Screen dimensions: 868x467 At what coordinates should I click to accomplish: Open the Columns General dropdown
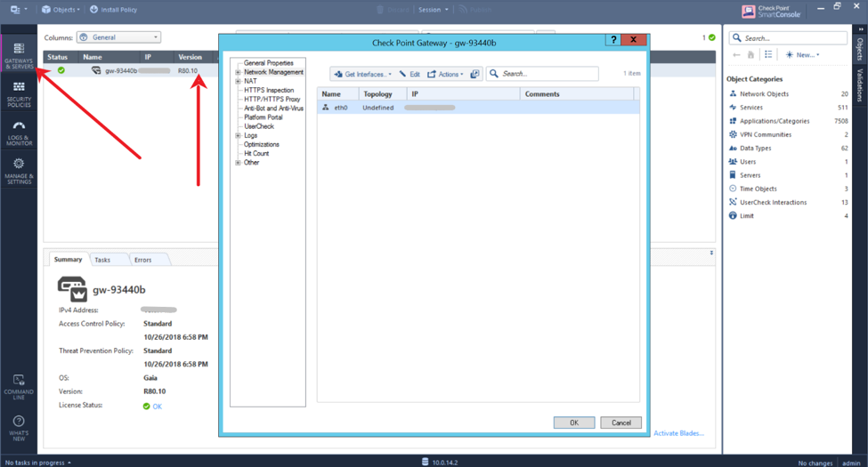click(x=118, y=37)
